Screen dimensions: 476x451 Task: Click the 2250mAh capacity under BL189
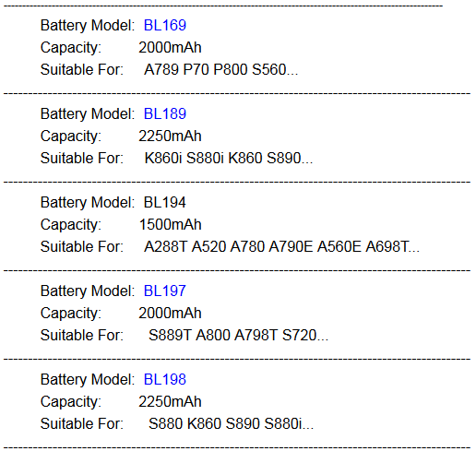(170, 136)
